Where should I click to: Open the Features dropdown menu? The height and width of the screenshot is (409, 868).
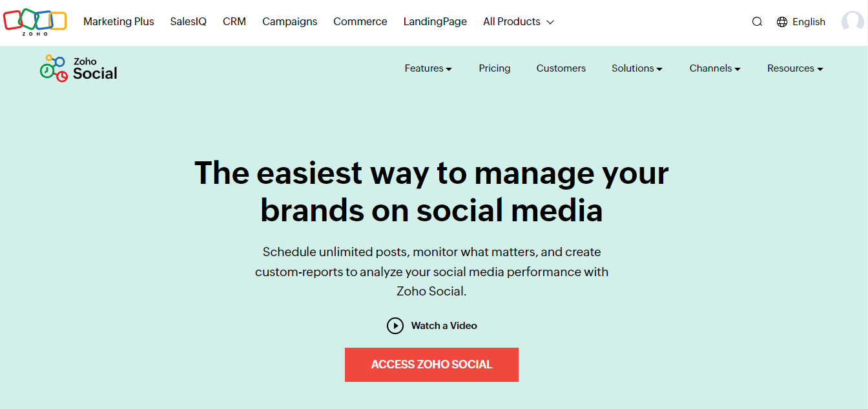click(x=428, y=68)
